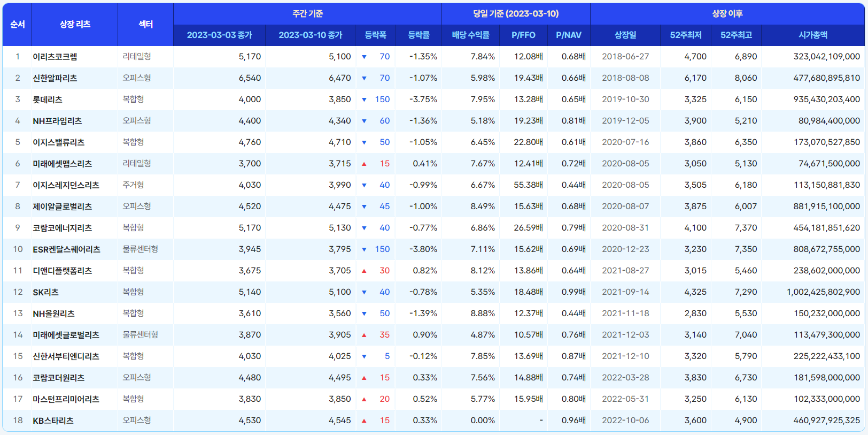
Task: Select the 이지스밸류리츠 name cell
Action: point(75,142)
